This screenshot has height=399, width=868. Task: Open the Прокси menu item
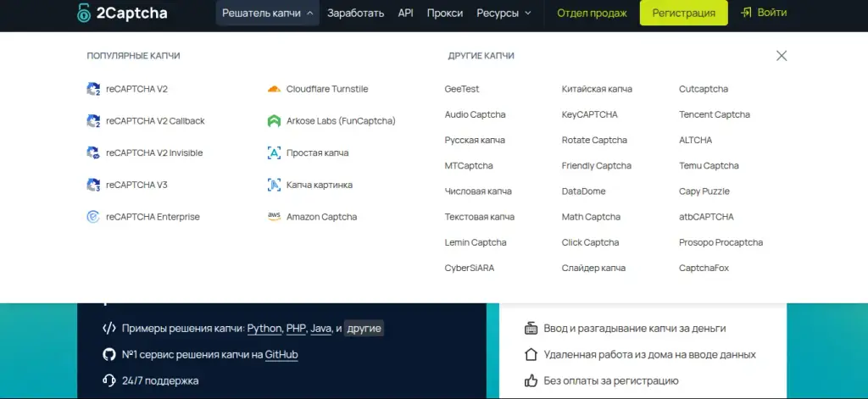445,14
